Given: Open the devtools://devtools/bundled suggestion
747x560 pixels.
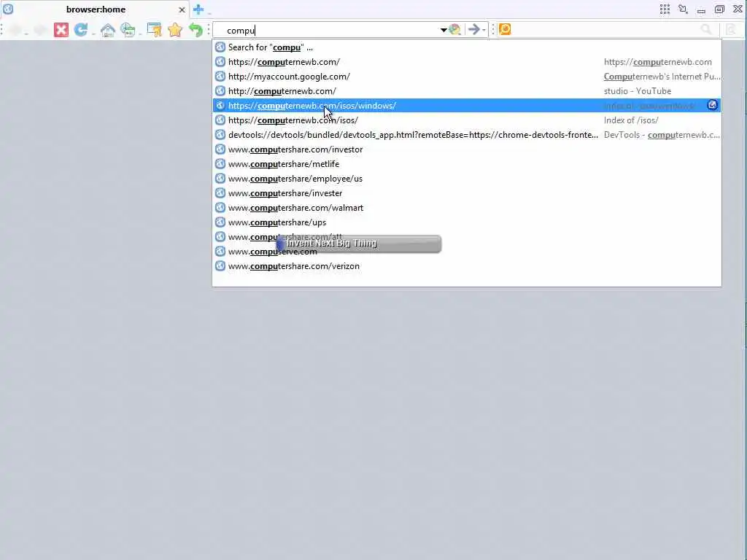Looking at the screenshot, I should pyautogui.click(x=467, y=135).
